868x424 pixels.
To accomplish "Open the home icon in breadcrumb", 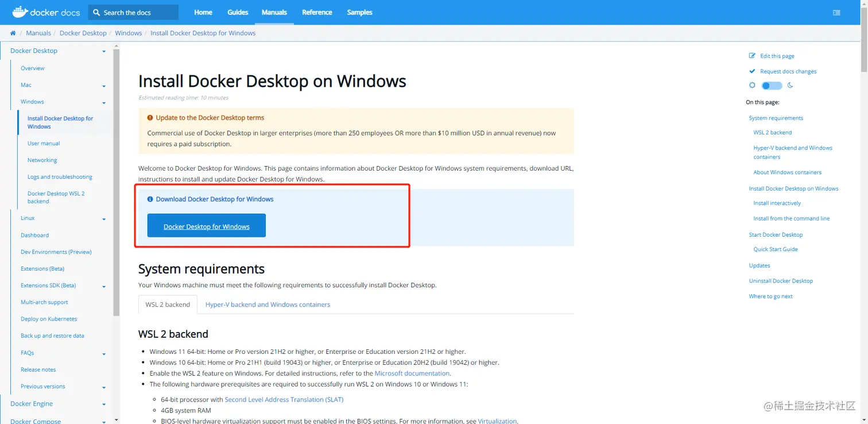I will 13,33.
